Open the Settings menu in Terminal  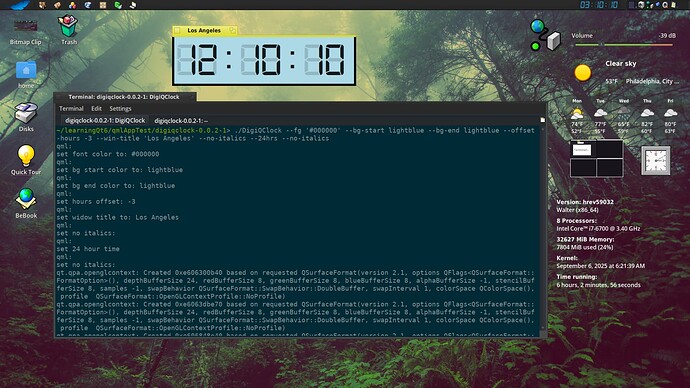pos(120,109)
